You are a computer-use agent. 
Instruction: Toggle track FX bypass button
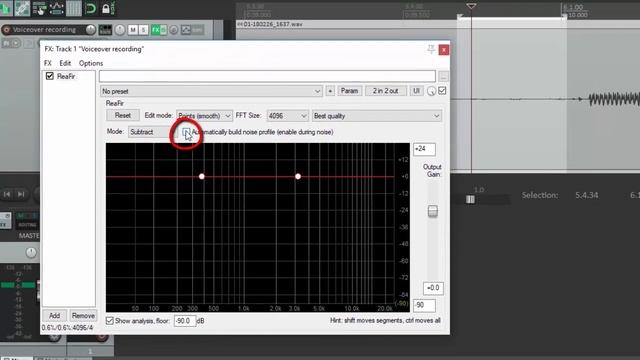click(x=164, y=30)
